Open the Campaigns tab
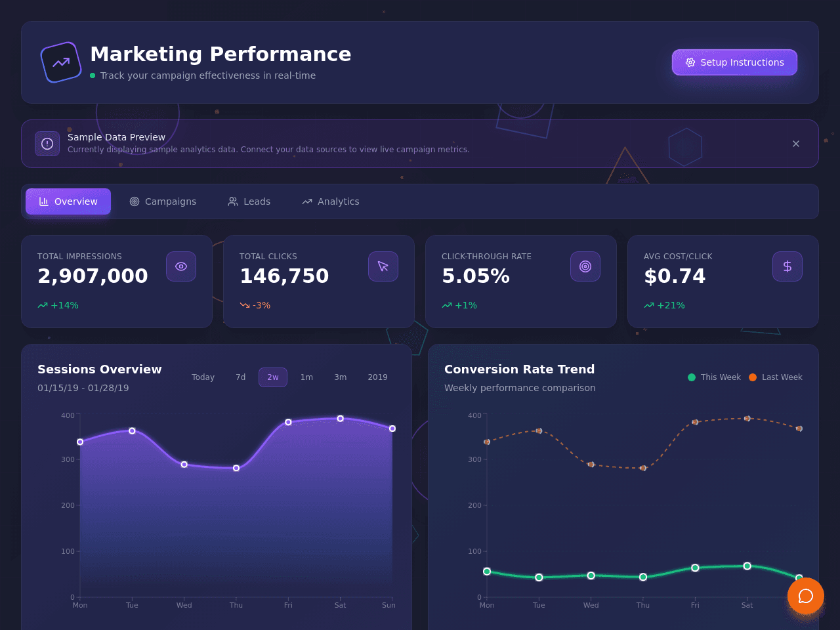This screenshot has width=840, height=630. [163, 201]
